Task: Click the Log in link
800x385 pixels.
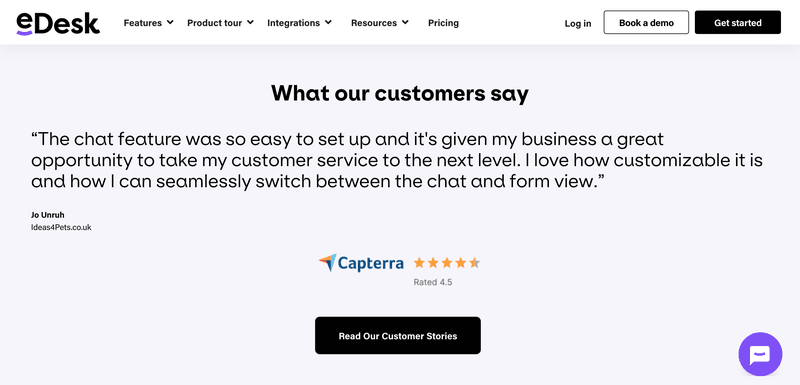Action: tap(578, 23)
